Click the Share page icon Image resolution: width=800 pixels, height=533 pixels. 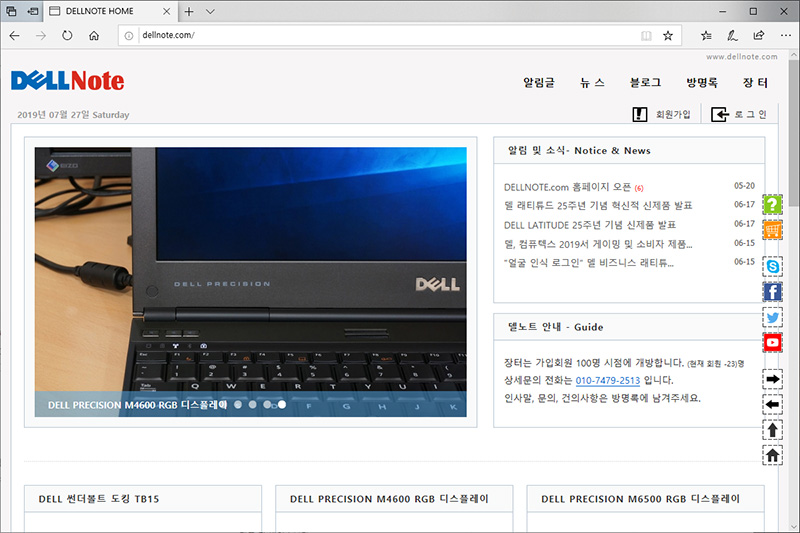pos(759,36)
